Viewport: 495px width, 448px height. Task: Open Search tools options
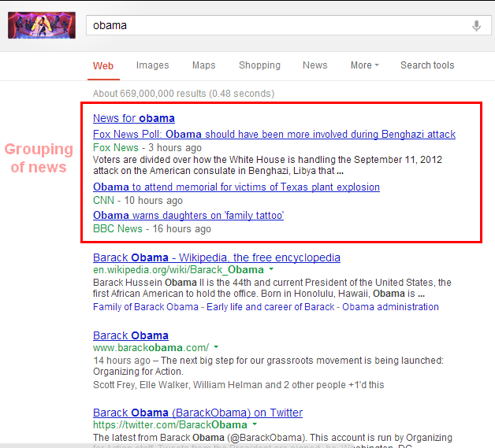tap(427, 65)
